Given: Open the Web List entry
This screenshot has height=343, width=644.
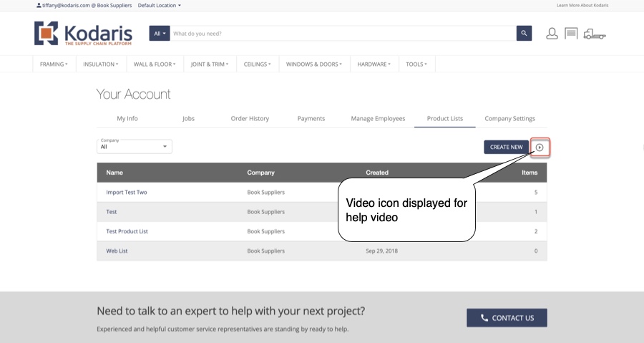Looking at the screenshot, I should point(117,251).
